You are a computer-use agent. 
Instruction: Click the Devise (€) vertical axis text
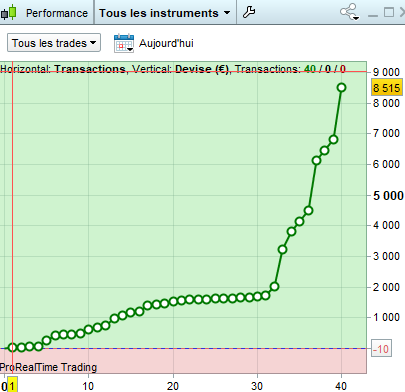[x=202, y=69]
